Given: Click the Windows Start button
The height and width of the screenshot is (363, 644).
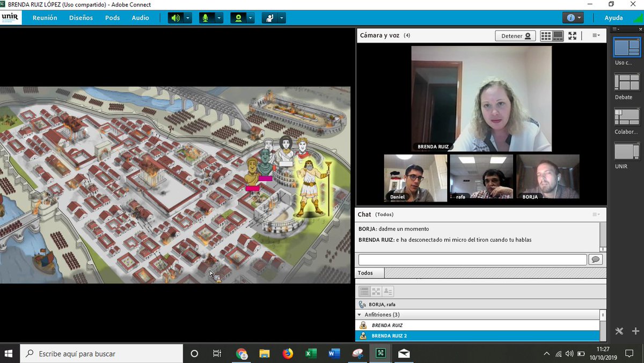Looking at the screenshot, I should [x=10, y=353].
